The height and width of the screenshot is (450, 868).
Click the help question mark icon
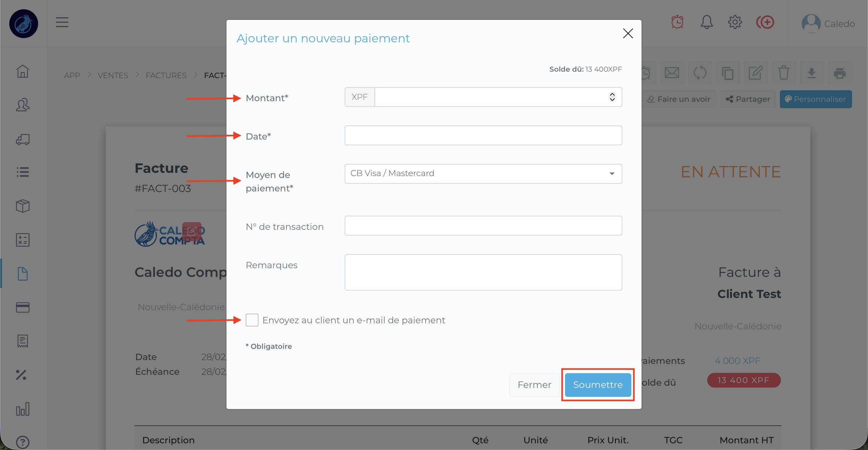click(22, 442)
